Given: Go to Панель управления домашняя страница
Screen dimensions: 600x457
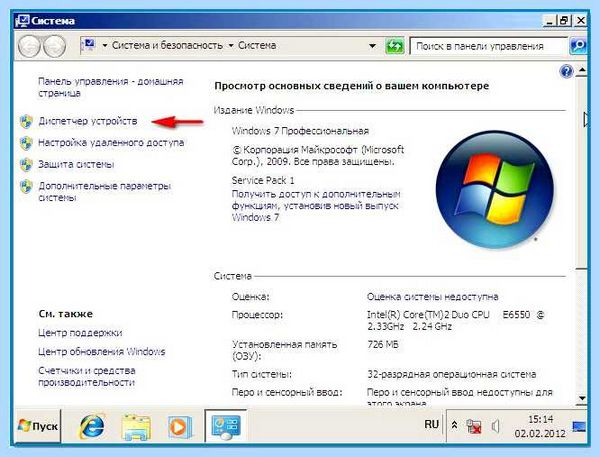Looking at the screenshot, I should 111,87.
